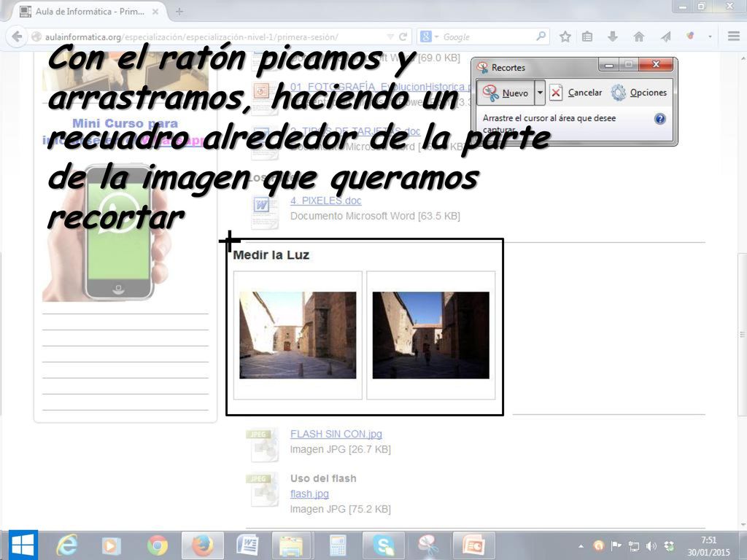Open the dropdown arrow beside Nuevo

point(540,93)
